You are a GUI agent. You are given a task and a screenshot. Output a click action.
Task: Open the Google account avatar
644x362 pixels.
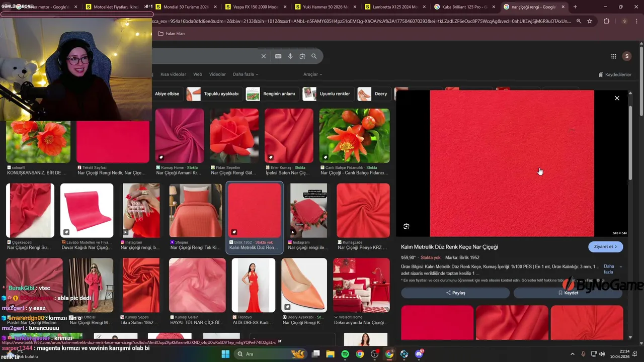[x=626, y=56]
